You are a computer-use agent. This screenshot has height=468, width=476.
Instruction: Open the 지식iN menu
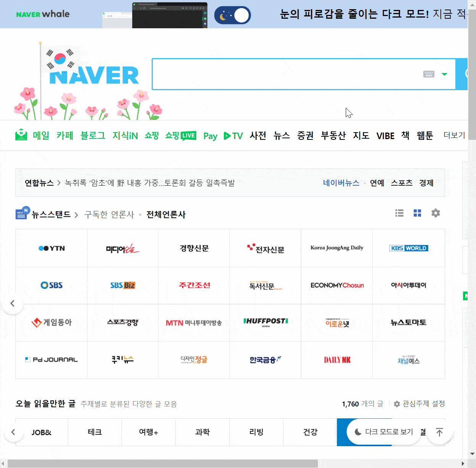(x=125, y=135)
